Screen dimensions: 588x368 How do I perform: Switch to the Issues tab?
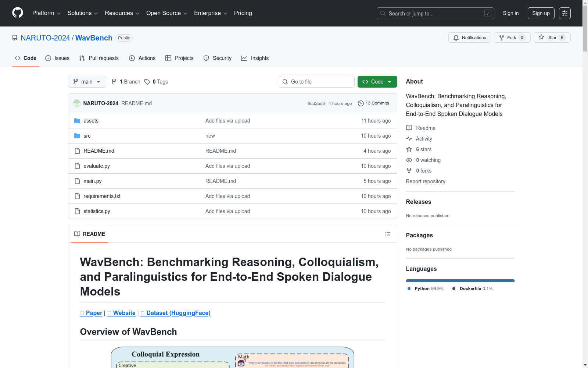click(x=57, y=58)
